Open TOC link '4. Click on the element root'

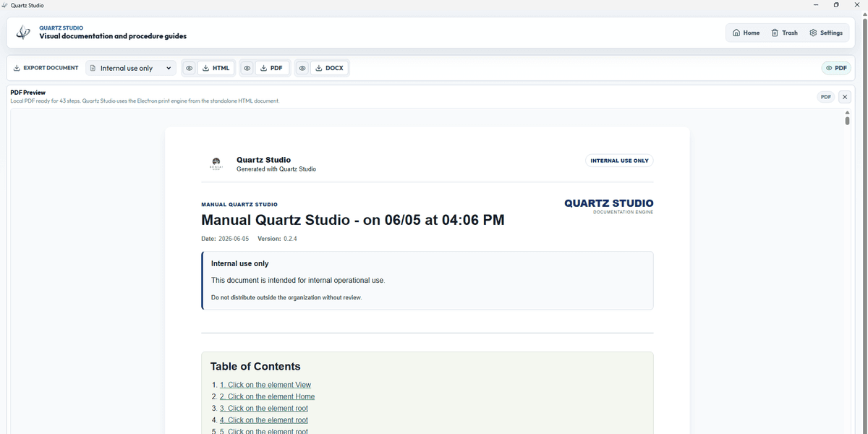pos(264,420)
